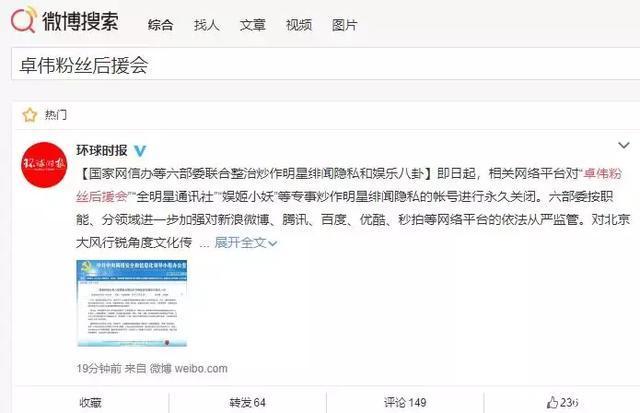Open the 环球时报 account name link
The image size is (640, 413).
102,151
